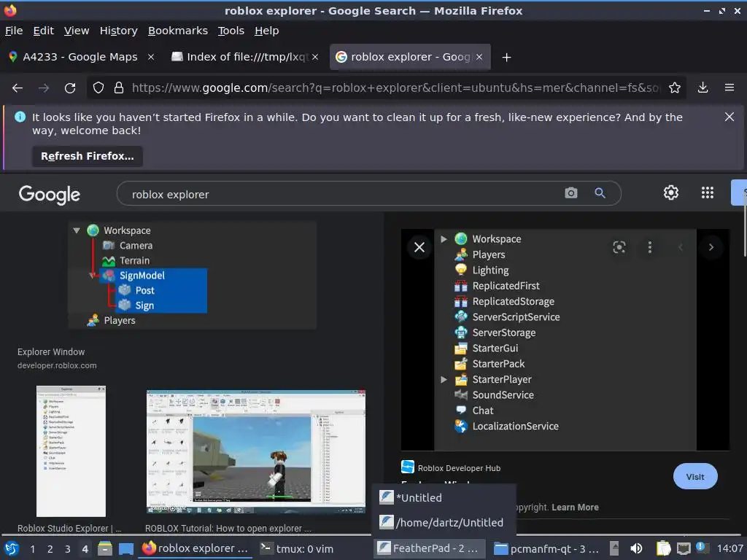Screen dimensions: 747x560
Task: Select *Untitled FeatherPad window entry
Action: [x=443, y=497]
